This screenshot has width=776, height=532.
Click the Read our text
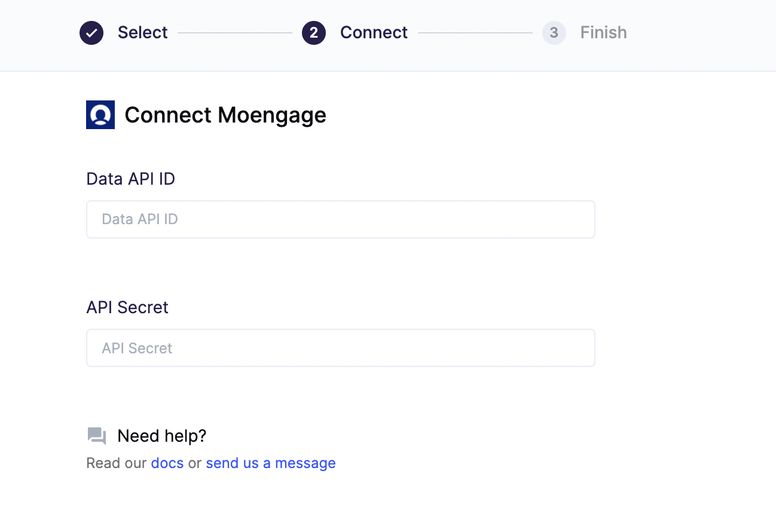pyautogui.click(x=117, y=463)
